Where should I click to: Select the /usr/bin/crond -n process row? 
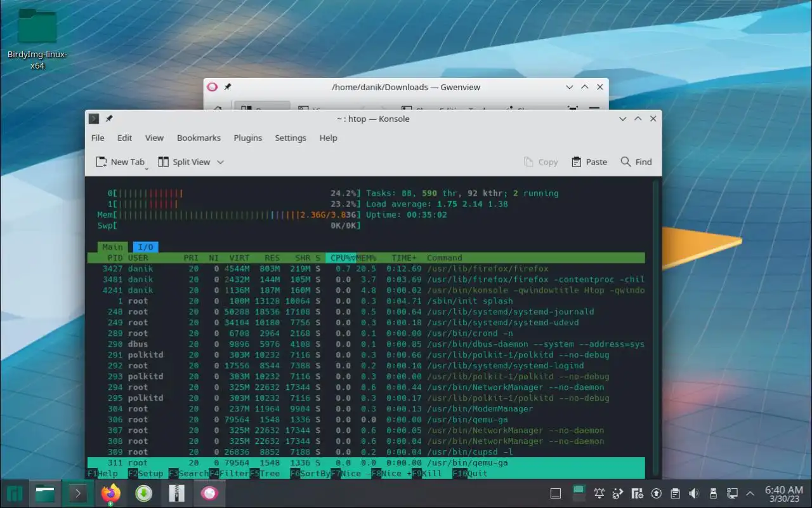pos(366,333)
